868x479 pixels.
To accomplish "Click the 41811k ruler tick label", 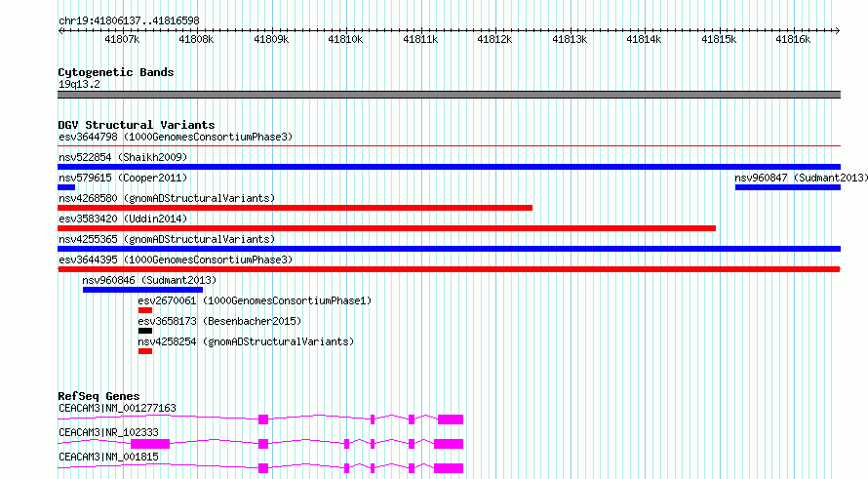I will [x=420, y=39].
